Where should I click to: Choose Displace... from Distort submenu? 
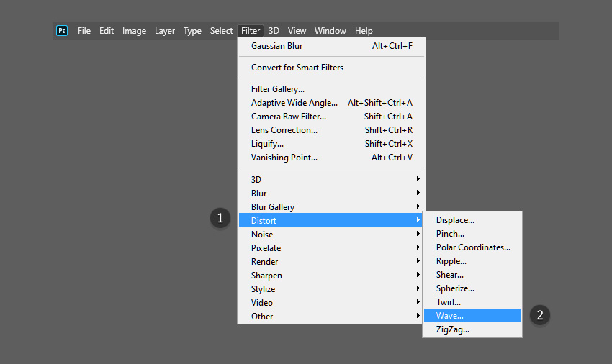(x=472, y=220)
